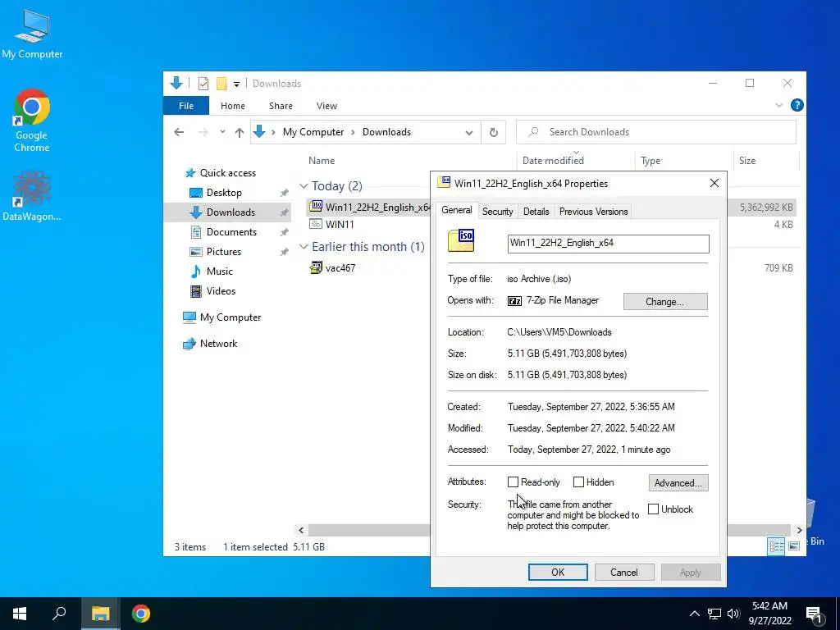Show hidden tray icons chevron
Image resolution: width=840 pixels, height=630 pixels.
tap(694, 614)
